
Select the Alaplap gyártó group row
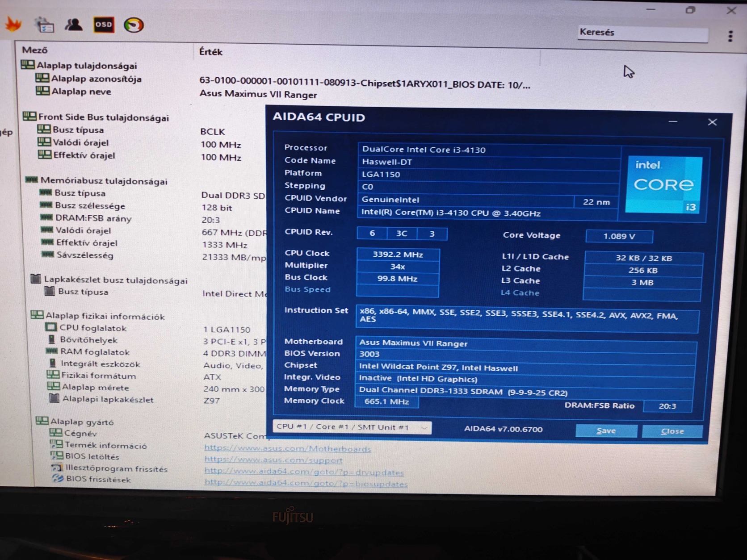[75, 422]
